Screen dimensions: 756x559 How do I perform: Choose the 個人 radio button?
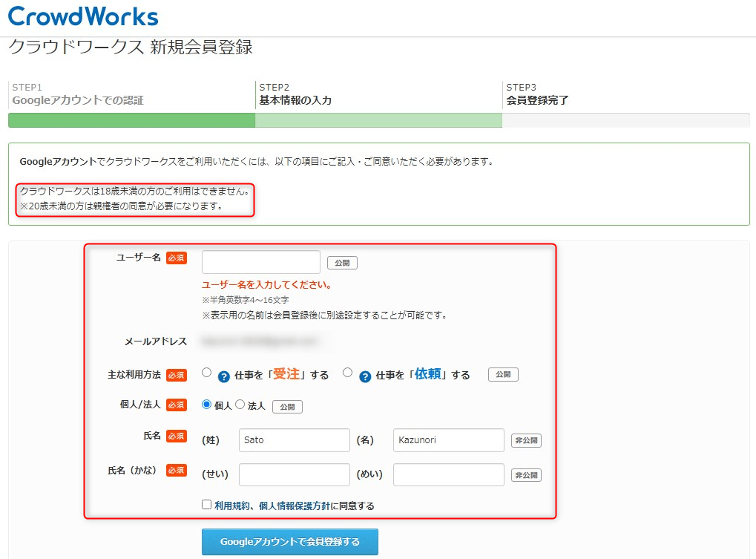[206, 404]
